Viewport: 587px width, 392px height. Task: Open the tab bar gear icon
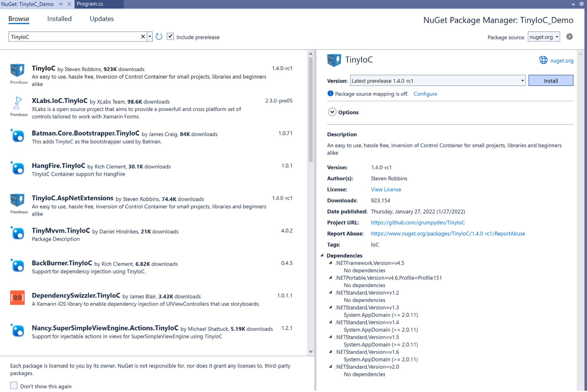pyautogui.click(x=581, y=4)
